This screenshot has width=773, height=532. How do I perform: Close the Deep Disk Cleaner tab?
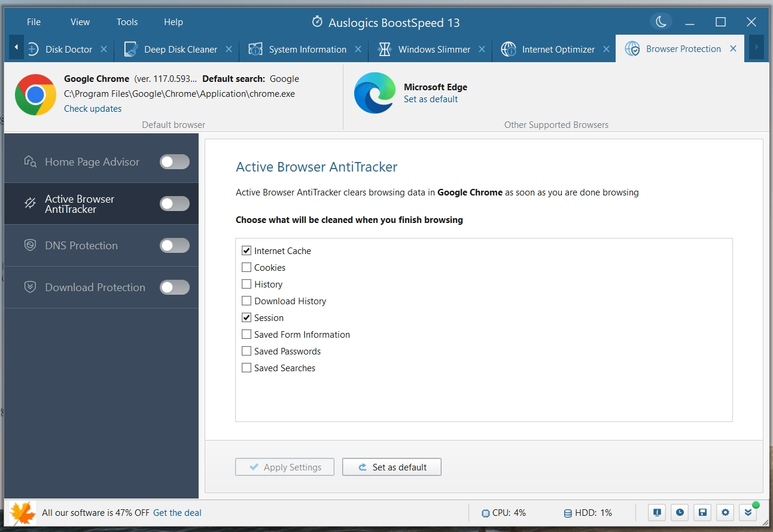[229, 49]
